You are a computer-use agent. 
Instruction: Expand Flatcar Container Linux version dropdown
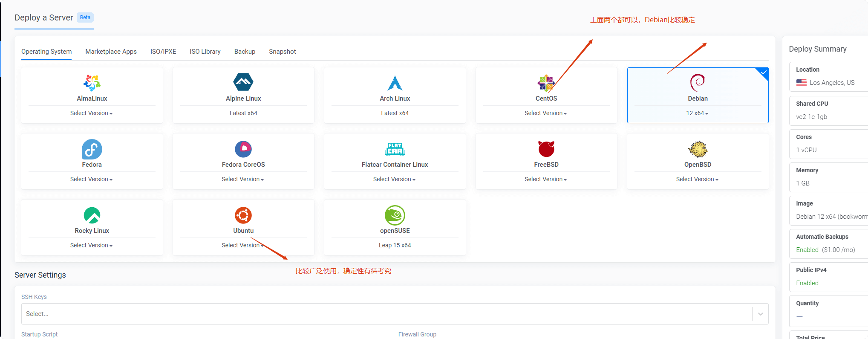pos(395,179)
